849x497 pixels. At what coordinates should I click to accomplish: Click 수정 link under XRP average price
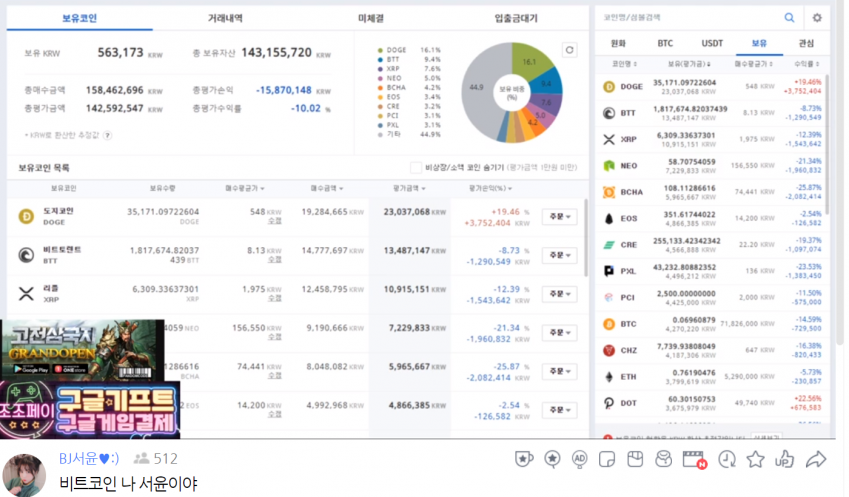[275, 299]
